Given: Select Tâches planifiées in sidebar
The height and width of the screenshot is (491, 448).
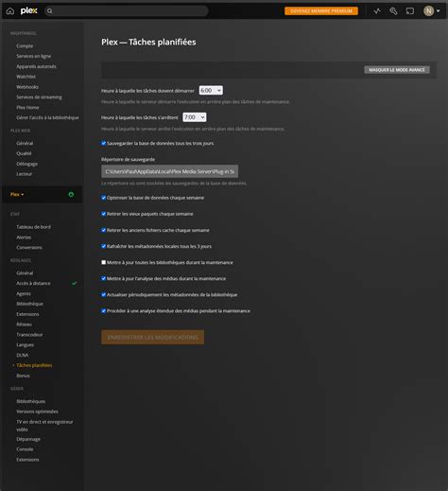Looking at the screenshot, I should [34, 365].
